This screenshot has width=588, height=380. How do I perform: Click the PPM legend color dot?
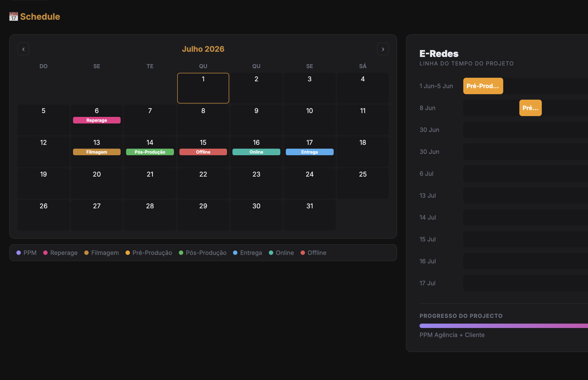(x=19, y=253)
